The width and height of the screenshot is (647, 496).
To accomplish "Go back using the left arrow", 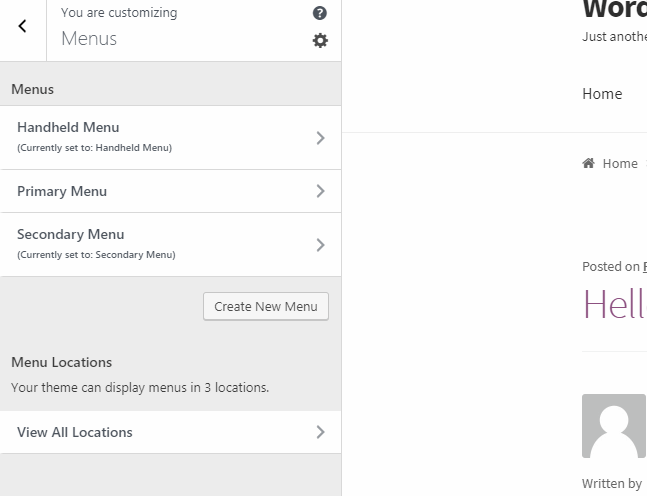I will point(23,26).
